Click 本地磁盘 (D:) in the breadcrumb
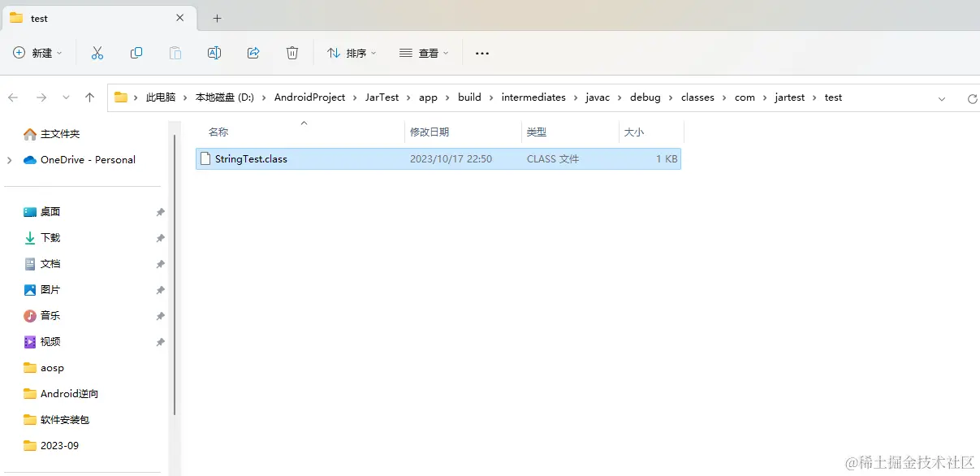This screenshot has height=476, width=980. click(225, 97)
